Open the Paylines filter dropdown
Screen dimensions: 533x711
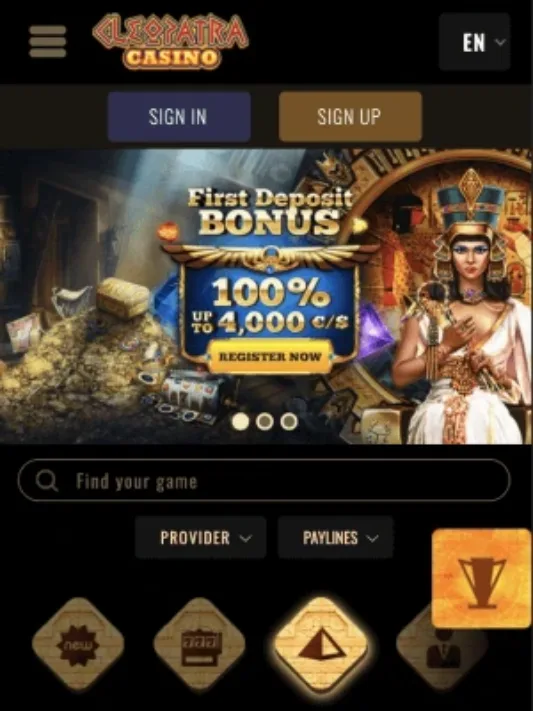tap(336, 537)
